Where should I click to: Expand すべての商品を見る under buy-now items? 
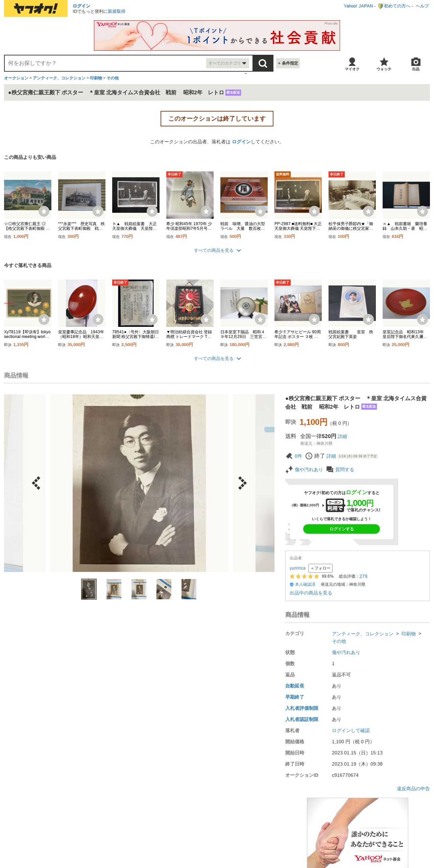217,359
